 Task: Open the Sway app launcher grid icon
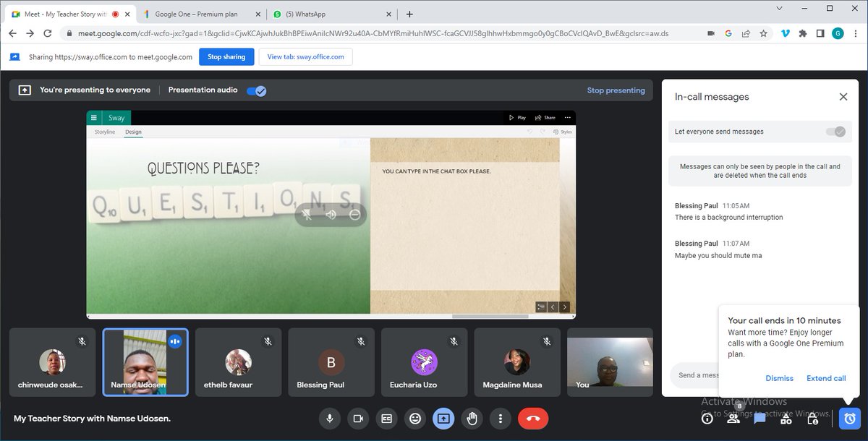93,118
